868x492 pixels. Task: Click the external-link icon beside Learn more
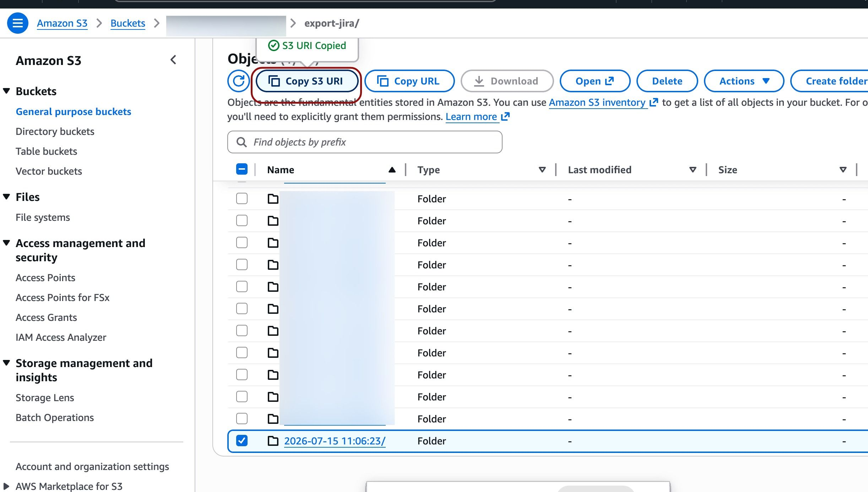[x=505, y=116]
